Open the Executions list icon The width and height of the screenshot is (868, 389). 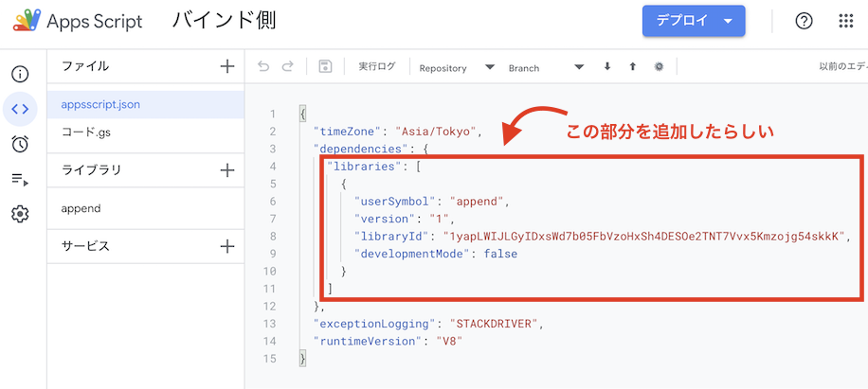click(20, 179)
